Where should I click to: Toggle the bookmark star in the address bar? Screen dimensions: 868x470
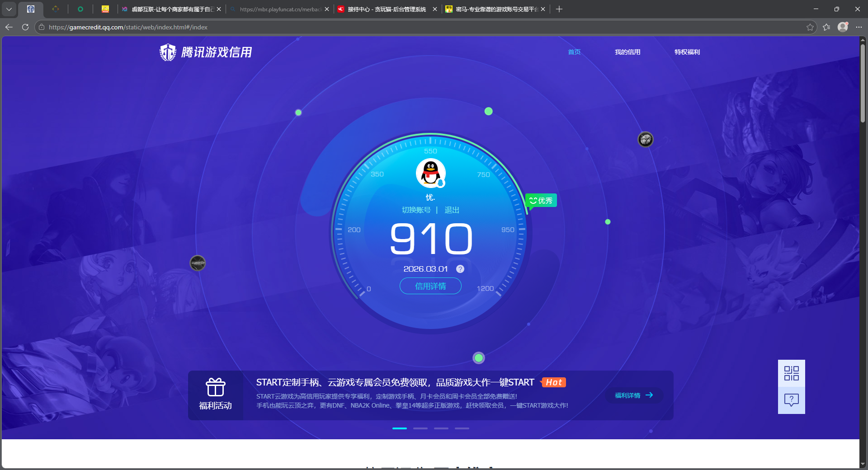(x=809, y=27)
